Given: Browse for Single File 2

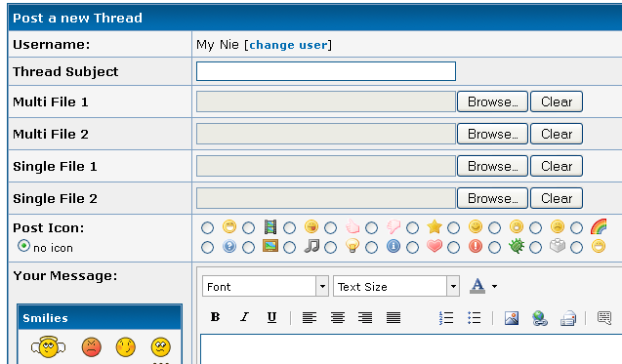Looking at the screenshot, I should point(492,198).
